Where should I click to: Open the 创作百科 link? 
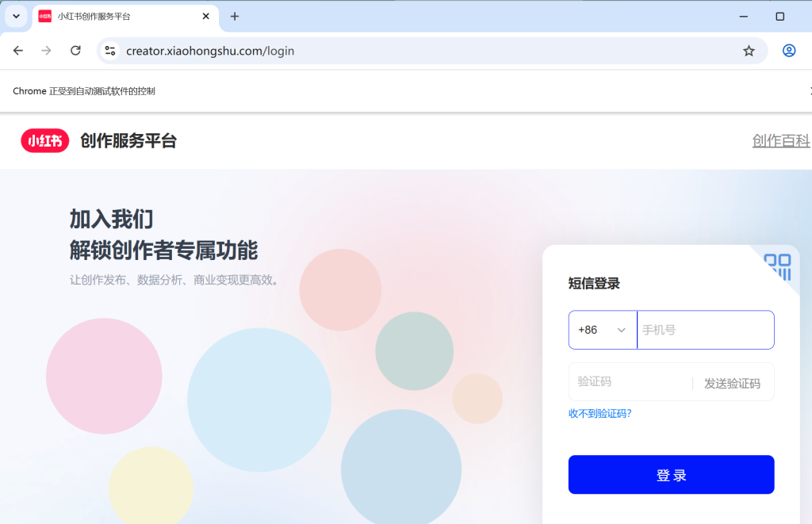[x=781, y=141]
